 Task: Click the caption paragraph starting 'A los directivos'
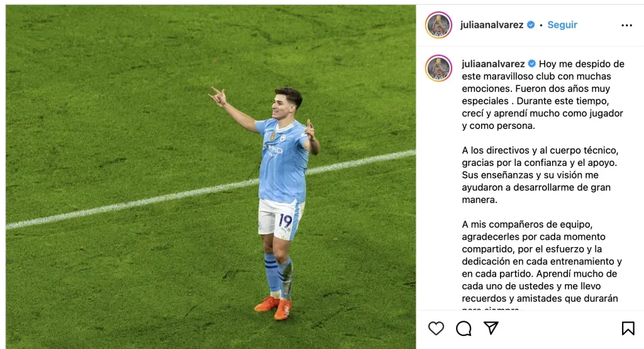540,175
